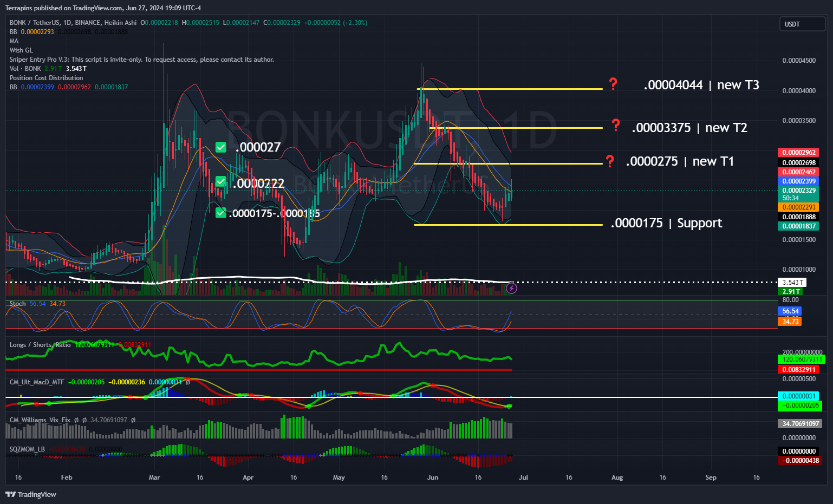
Task: Click the orange 34.73 Stoch scale label
Action: (790, 322)
